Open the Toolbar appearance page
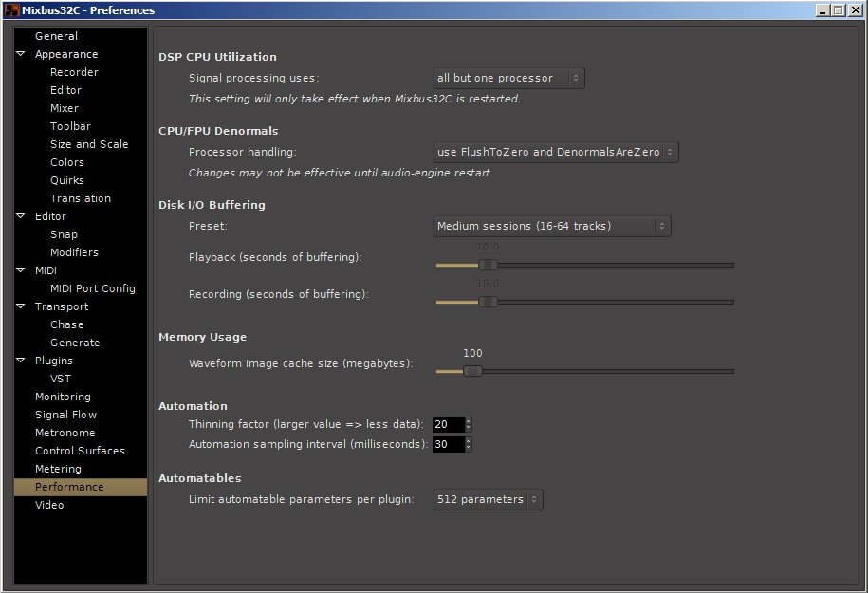Screen dimensions: 868x593 pos(70,126)
